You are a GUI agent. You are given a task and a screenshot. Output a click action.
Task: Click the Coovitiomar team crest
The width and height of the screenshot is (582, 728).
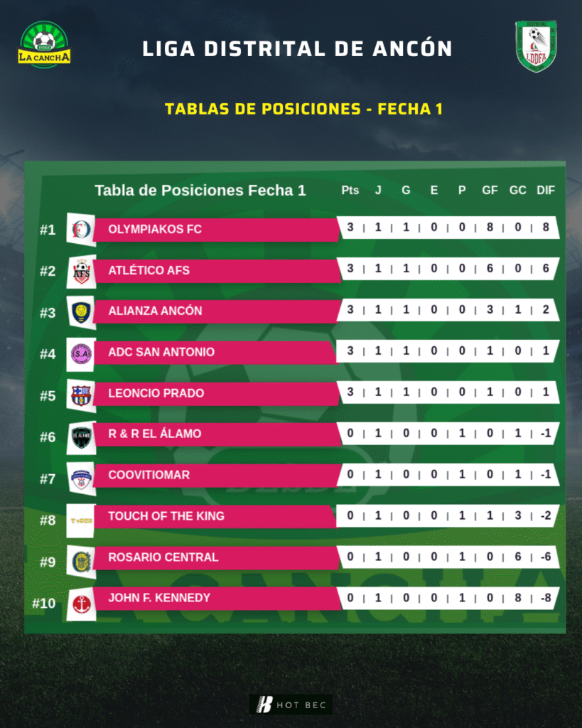(81, 478)
